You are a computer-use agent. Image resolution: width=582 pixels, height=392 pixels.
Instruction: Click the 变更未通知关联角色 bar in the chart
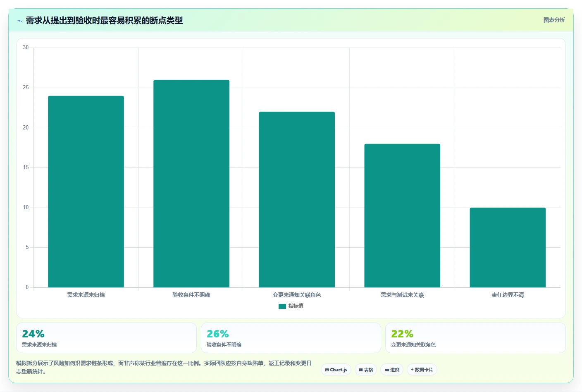click(297, 199)
